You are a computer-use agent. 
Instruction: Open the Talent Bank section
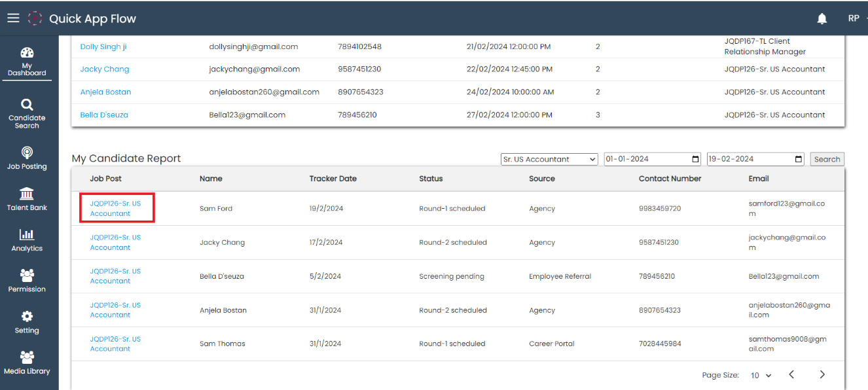click(27, 199)
